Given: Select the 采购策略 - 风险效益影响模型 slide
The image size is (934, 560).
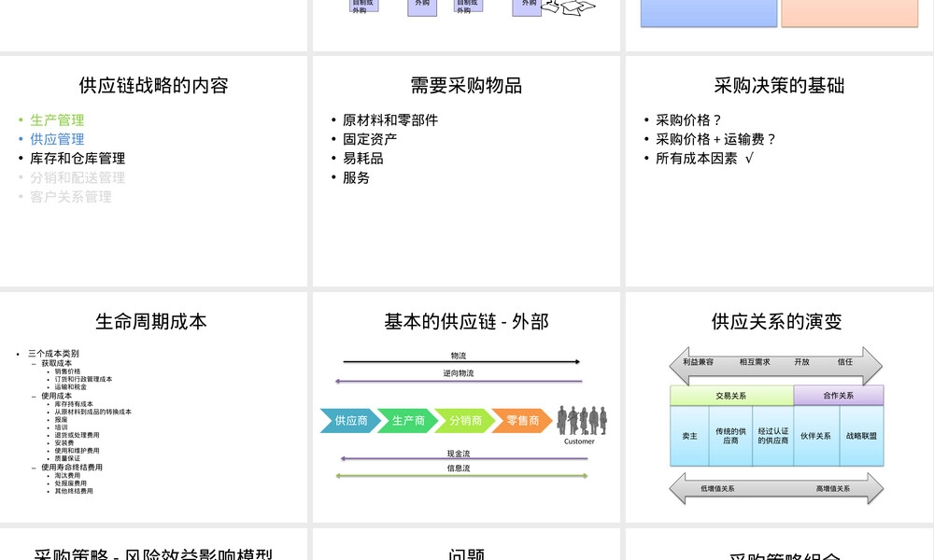Looking at the screenshot, I should (x=154, y=544).
